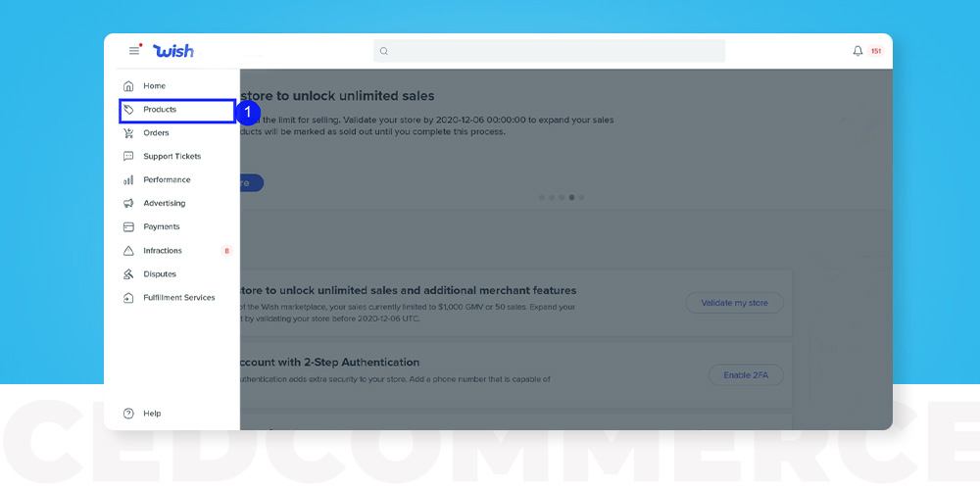Open the Products menu item
The image size is (980, 490).
coord(177,112)
